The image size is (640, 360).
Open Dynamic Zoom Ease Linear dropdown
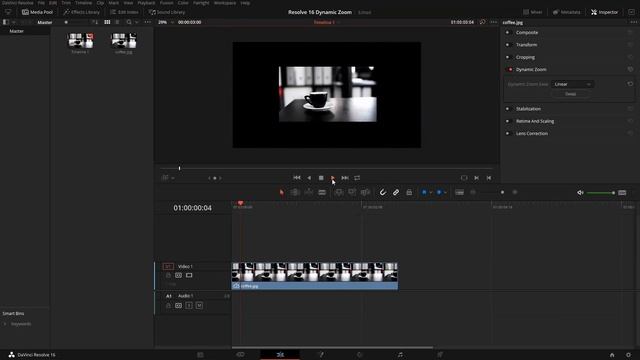point(573,84)
